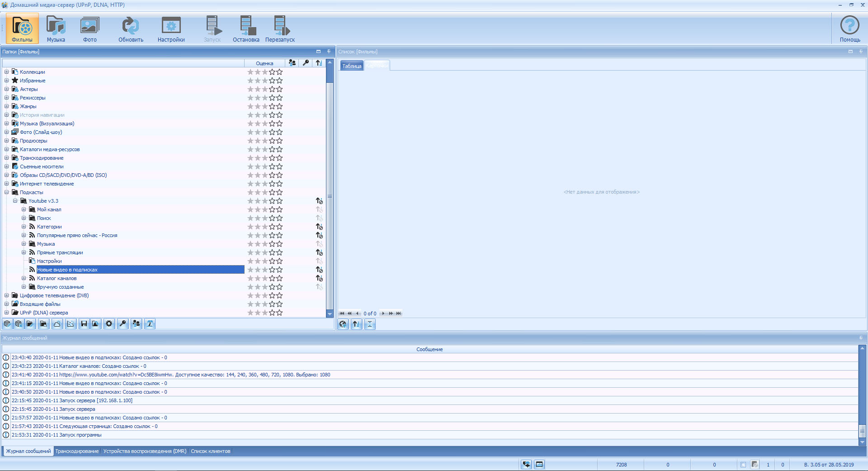
Task: Click the save (floppy disk) icon below folder tree
Action: point(84,324)
